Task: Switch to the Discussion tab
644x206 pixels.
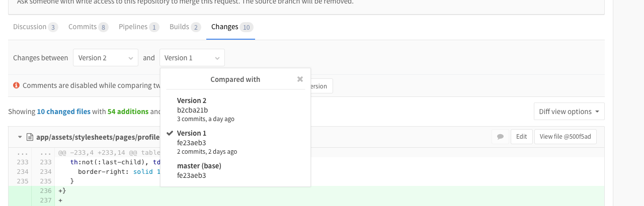Action: click(x=35, y=27)
